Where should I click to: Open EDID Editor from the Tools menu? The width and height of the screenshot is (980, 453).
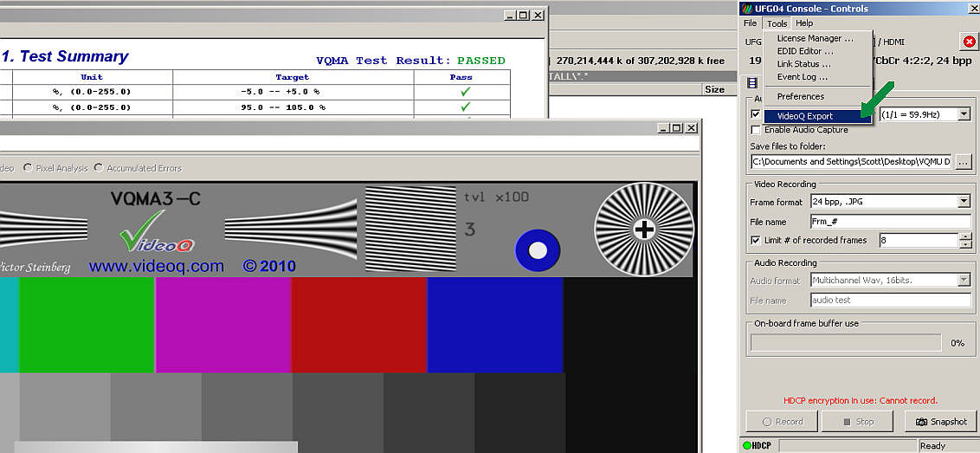[x=804, y=51]
